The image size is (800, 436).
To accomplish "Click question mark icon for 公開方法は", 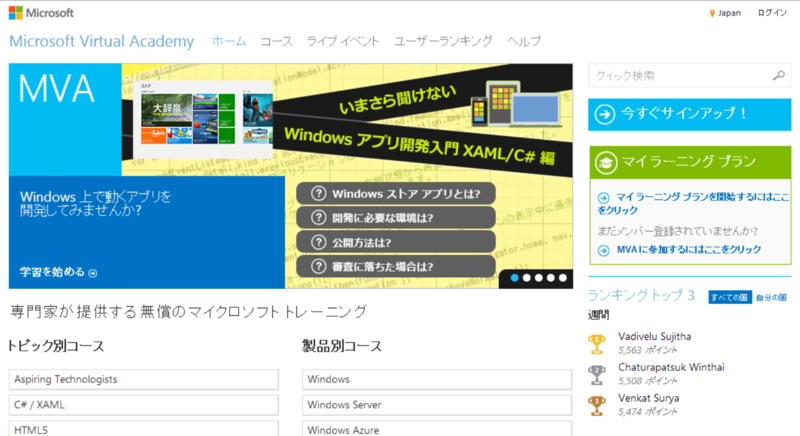I will pos(318,242).
